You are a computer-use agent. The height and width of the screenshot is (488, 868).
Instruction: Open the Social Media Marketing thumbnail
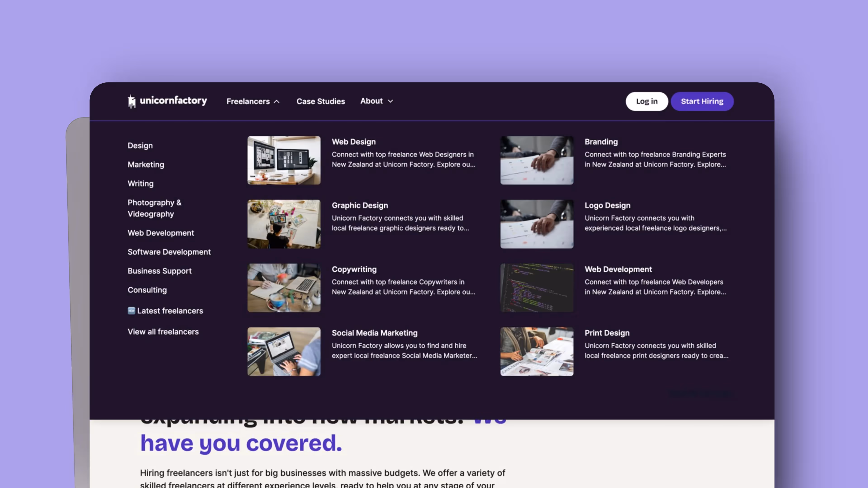284,351
